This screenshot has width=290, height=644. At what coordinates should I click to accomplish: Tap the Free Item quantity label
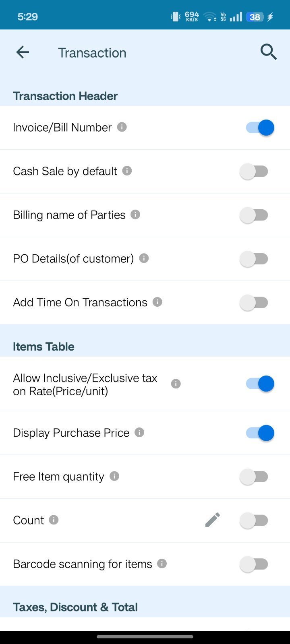pyautogui.click(x=58, y=477)
